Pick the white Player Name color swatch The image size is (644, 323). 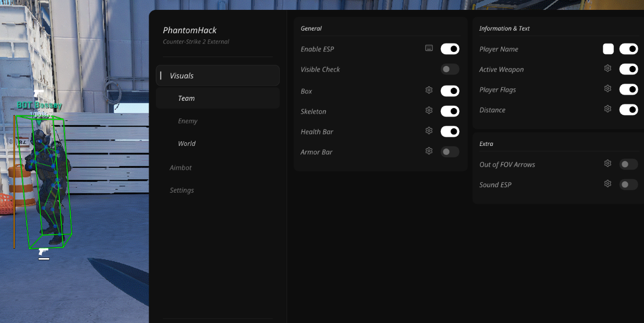click(608, 49)
